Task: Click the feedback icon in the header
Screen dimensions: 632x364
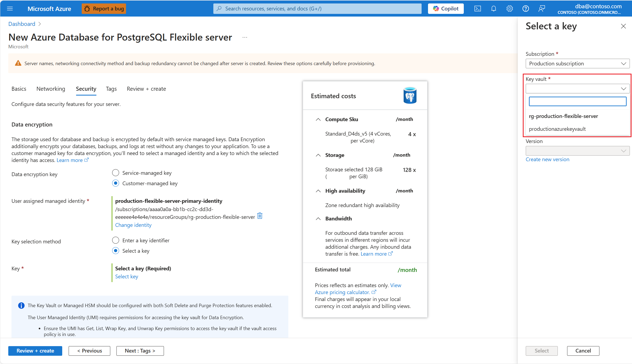Action: tap(541, 9)
